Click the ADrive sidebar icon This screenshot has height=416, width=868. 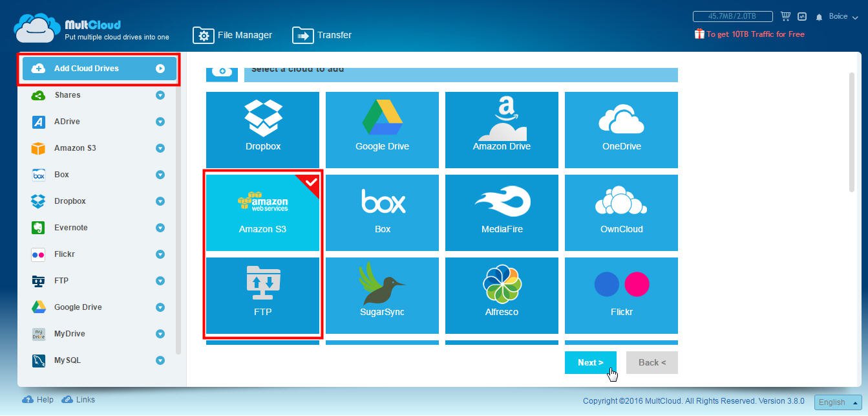pos(38,122)
